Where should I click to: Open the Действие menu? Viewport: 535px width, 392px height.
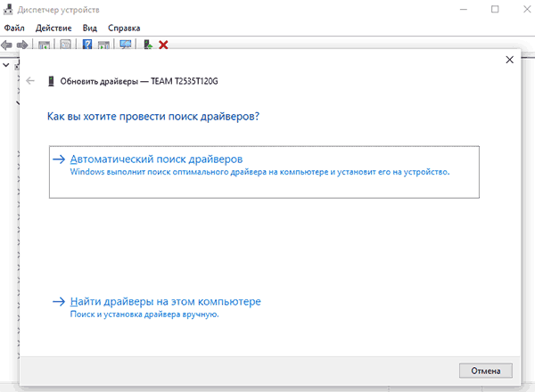[53, 28]
